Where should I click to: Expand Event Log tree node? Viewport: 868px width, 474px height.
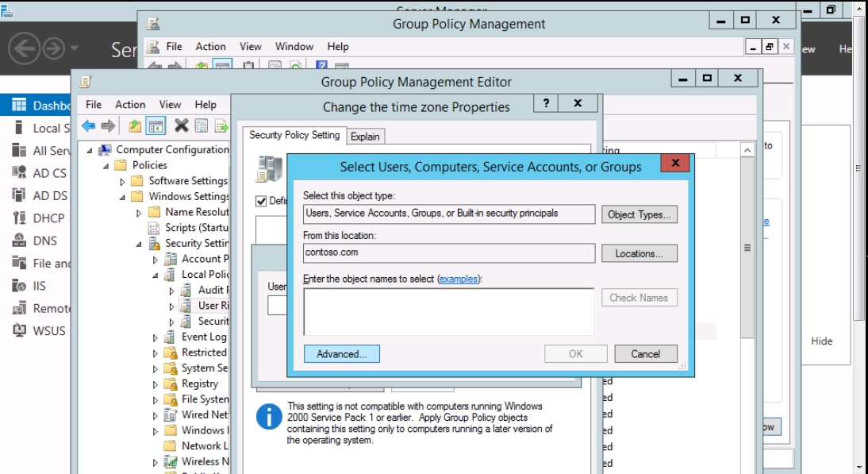point(156,337)
